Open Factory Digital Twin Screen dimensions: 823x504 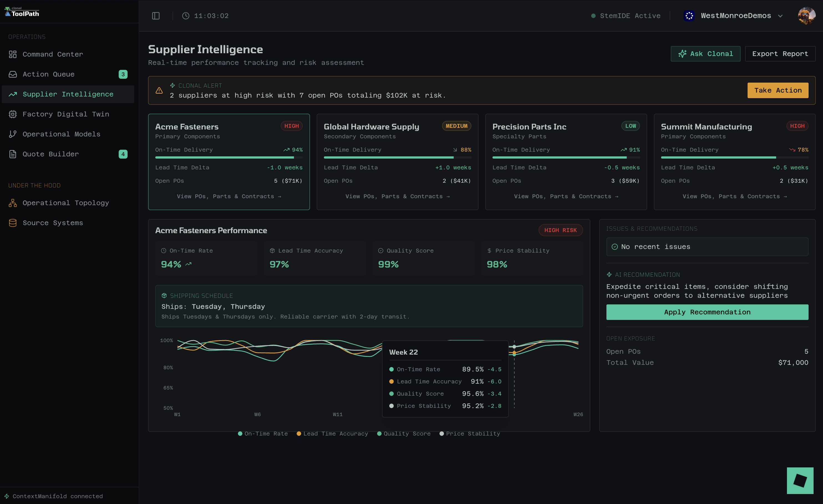[66, 114]
